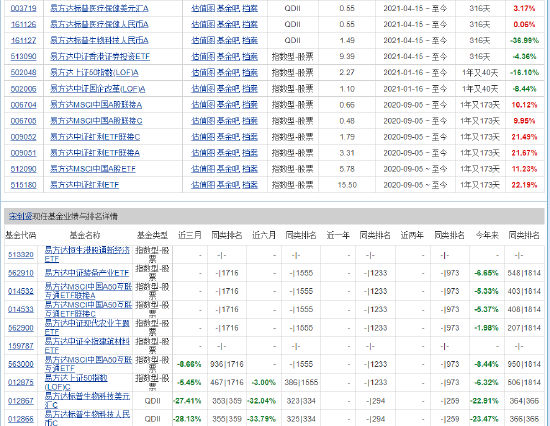Open 易方达上证50指数(LOF)C fund link
The width and height of the screenshot is (550, 426).
click(x=76, y=382)
